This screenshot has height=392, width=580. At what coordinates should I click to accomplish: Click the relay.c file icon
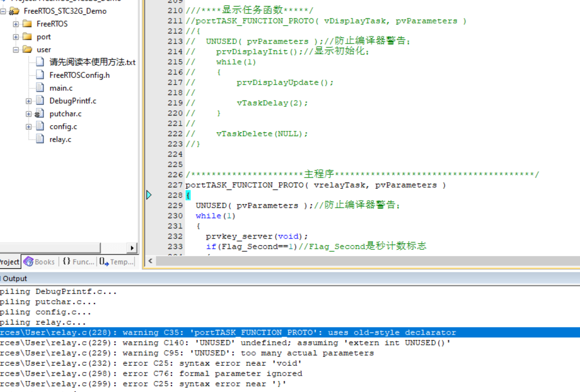pyautogui.click(x=40, y=139)
